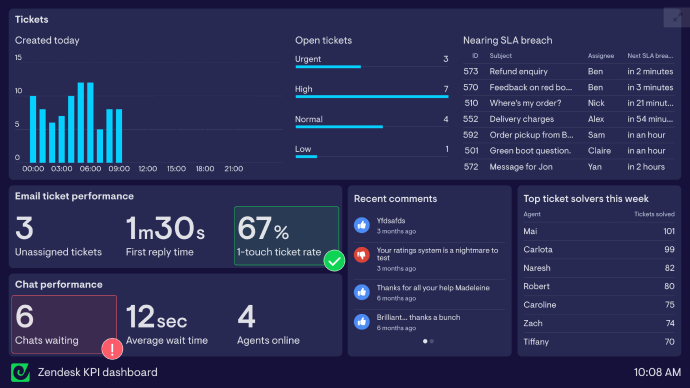This screenshot has height=388, width=690.
Task: Click the green checkmark status badge
Action: pos(334,260)
